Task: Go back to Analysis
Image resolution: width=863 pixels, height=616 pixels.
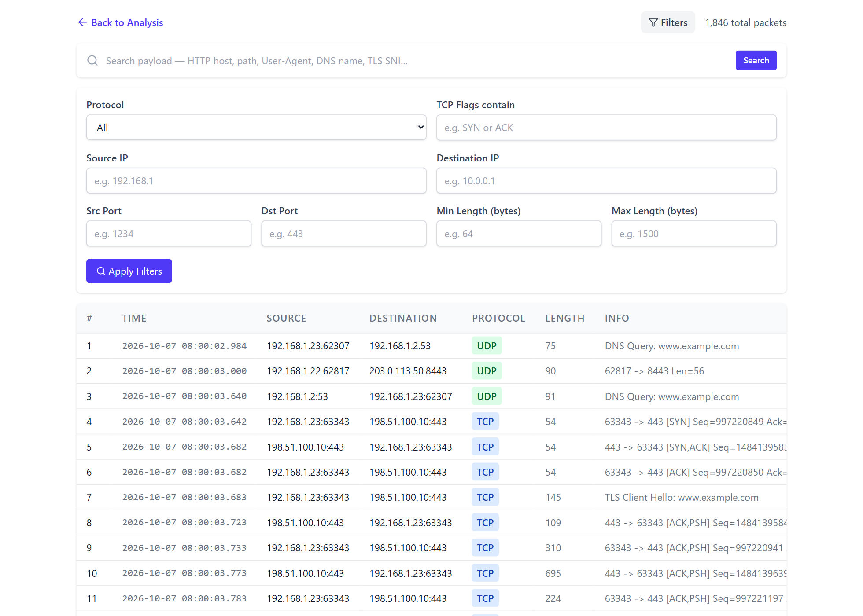Action: point(121,22)
